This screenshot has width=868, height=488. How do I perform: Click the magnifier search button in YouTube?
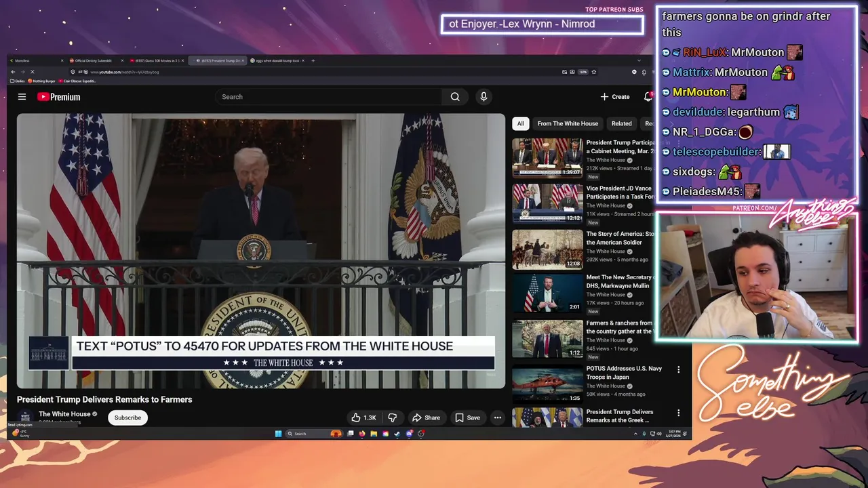click(x=455, y=97)
